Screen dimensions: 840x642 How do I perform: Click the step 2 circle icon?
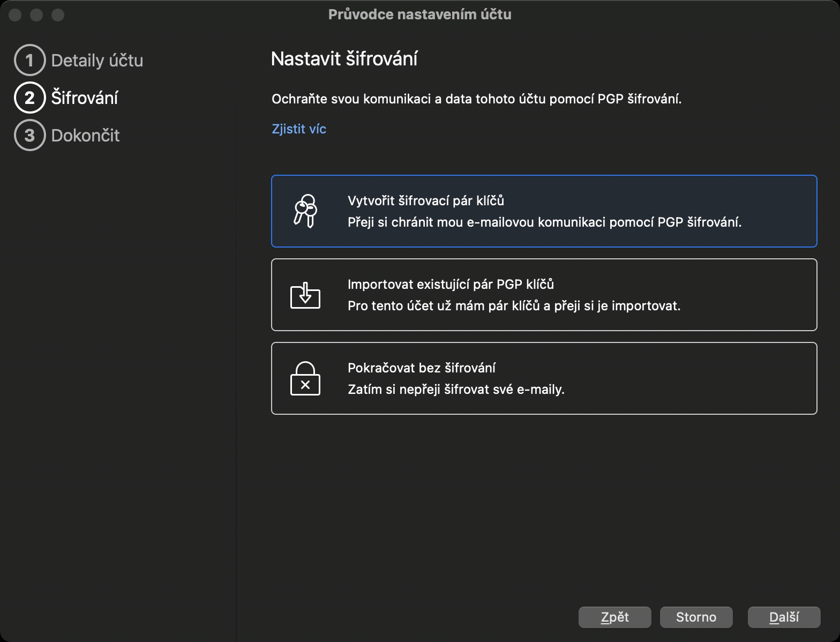29,98
